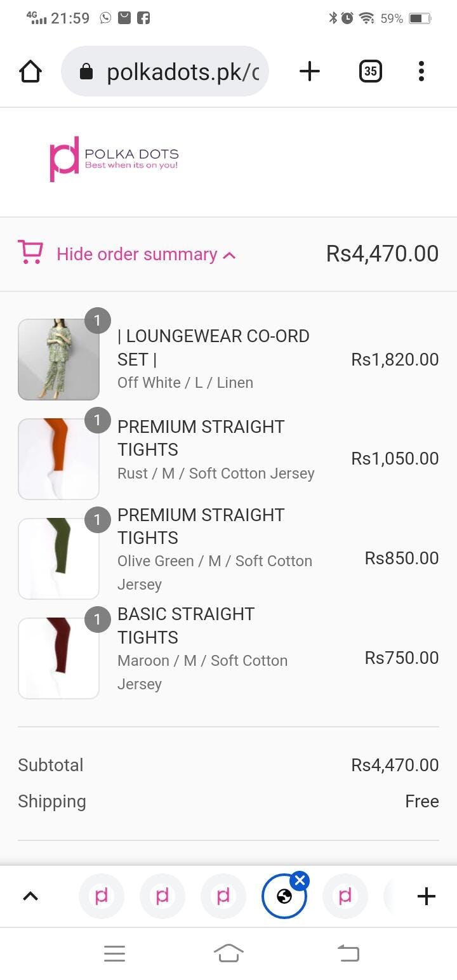Collapse the bottom tab strip chevron
Image resolution: width=457 pixels, height=980 pixels.
[x=30, y=896]
